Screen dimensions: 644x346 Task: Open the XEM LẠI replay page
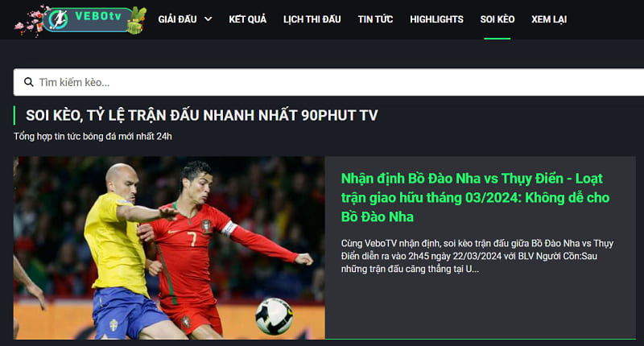click(549, 19)
